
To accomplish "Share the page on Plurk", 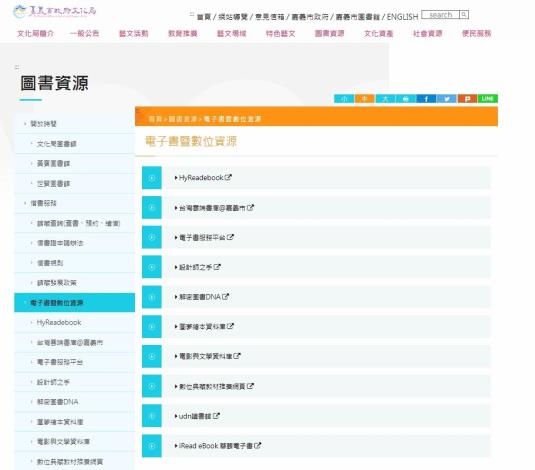I will [467, 99].
